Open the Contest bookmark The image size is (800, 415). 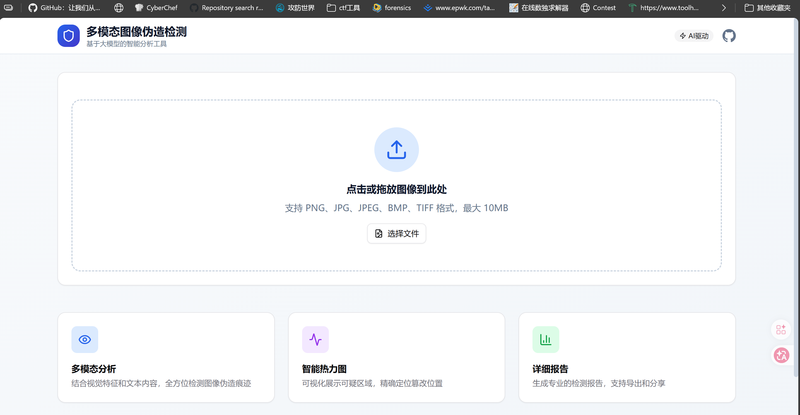598,7
